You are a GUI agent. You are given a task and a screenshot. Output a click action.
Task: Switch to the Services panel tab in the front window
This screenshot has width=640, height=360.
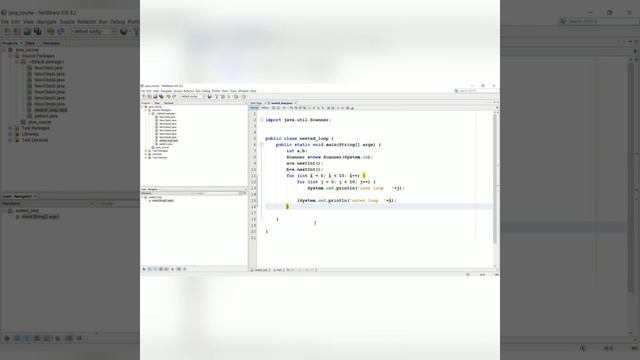point(169,103)
